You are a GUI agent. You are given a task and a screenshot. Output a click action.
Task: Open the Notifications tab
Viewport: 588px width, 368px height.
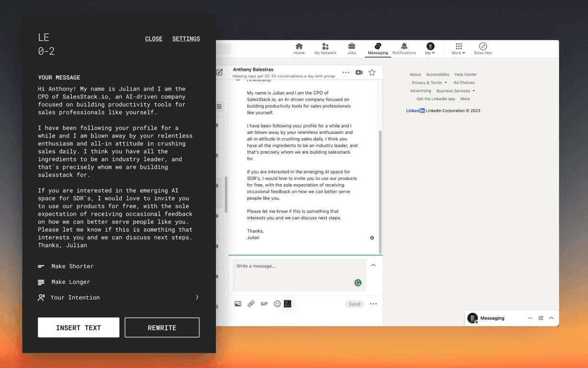point(404,48)
